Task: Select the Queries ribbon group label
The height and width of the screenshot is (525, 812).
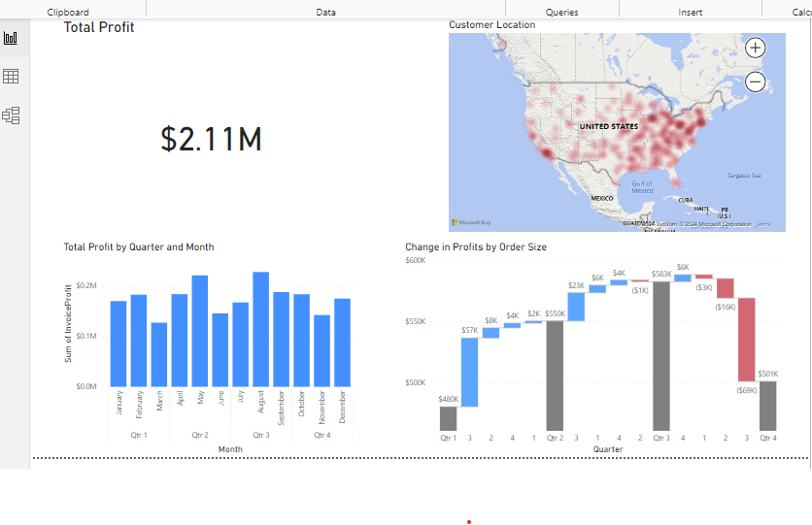Action: pos(561,12)
